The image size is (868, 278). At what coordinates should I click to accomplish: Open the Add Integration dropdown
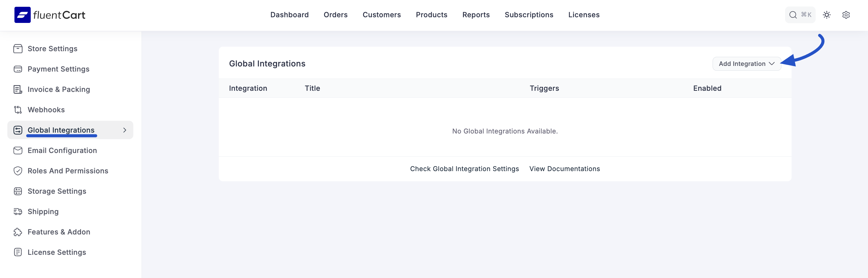(746, 64)
